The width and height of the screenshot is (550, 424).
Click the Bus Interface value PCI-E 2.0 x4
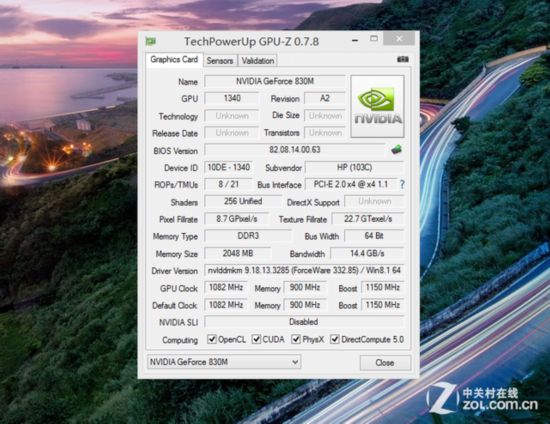(351, 184)
